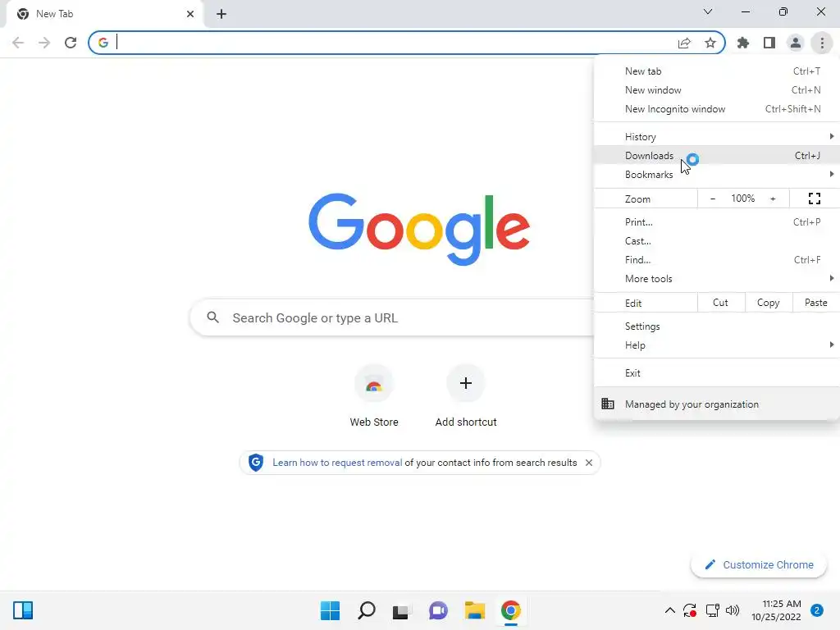Image resolution: width=840 pixels, height=630 pixels.
Task: Select New tab from the menu
Action: pyautogui.click(x=717, y=71)
